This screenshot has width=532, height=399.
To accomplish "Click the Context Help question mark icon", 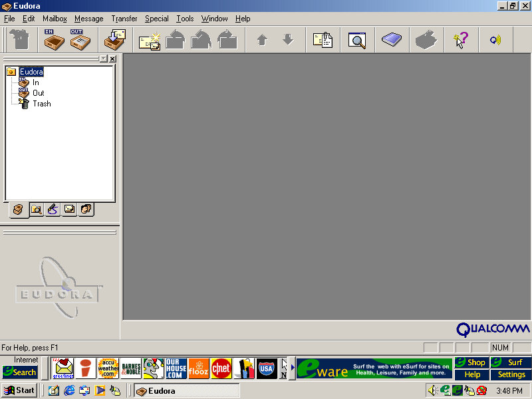I will (x=460, y=41).
